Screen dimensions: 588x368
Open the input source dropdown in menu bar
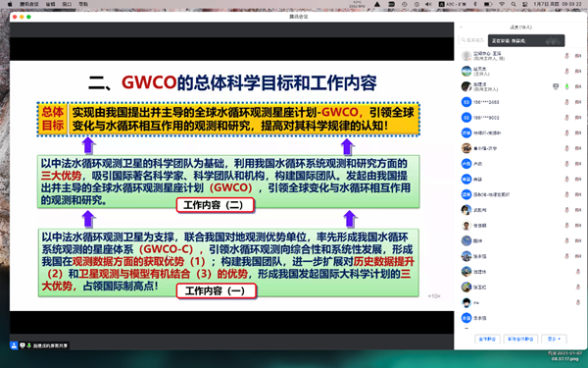tap(453, 4)
